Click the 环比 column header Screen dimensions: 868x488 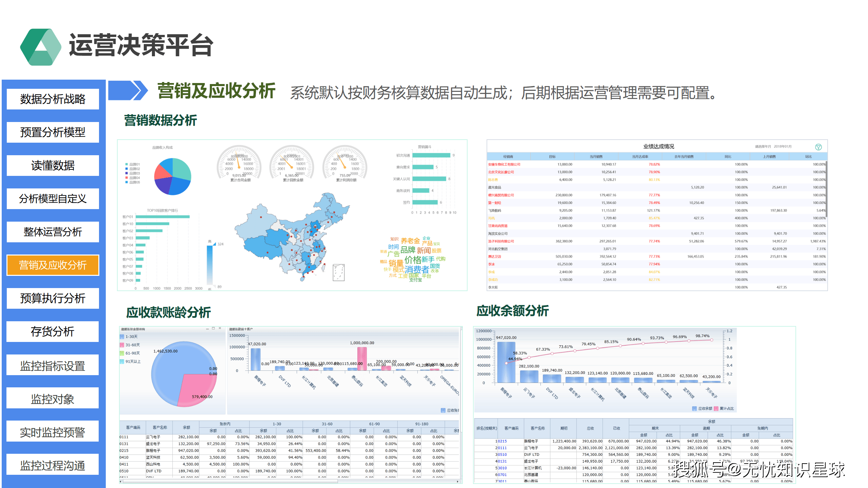tap(808, 157)
